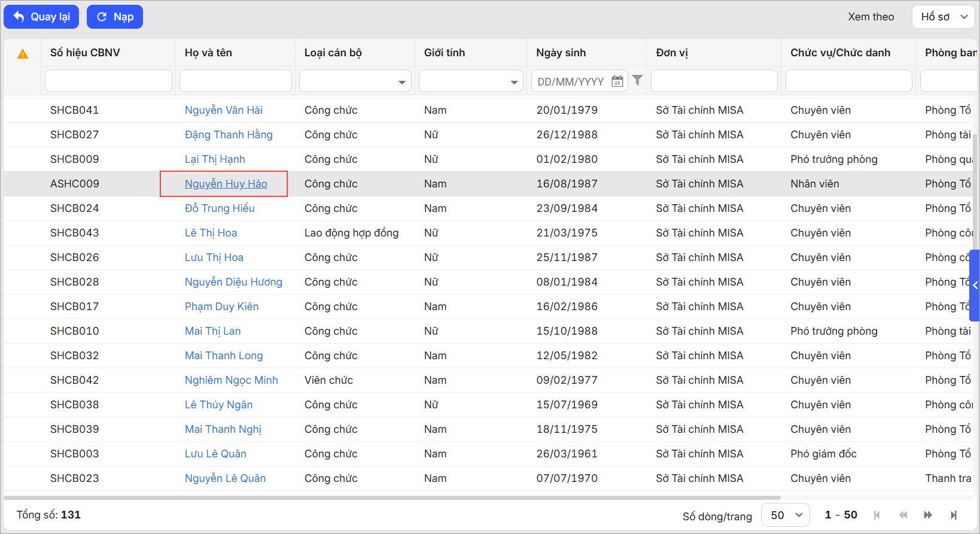Open the Hồ sơ view selector dropdown
Image resolution: width=980 pixels, height=534 pixels.
click(944, 17)
